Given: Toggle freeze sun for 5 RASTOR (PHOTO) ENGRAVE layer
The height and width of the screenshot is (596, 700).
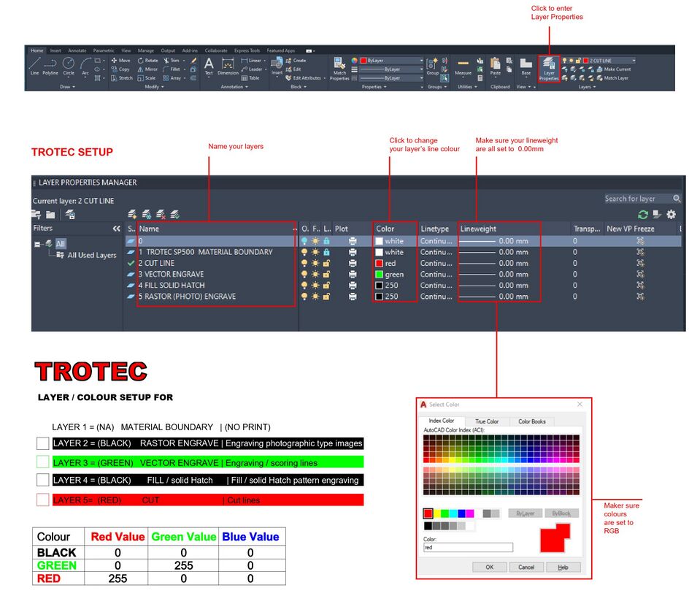Looking at the screenshot, I should (x=315, y=297).
